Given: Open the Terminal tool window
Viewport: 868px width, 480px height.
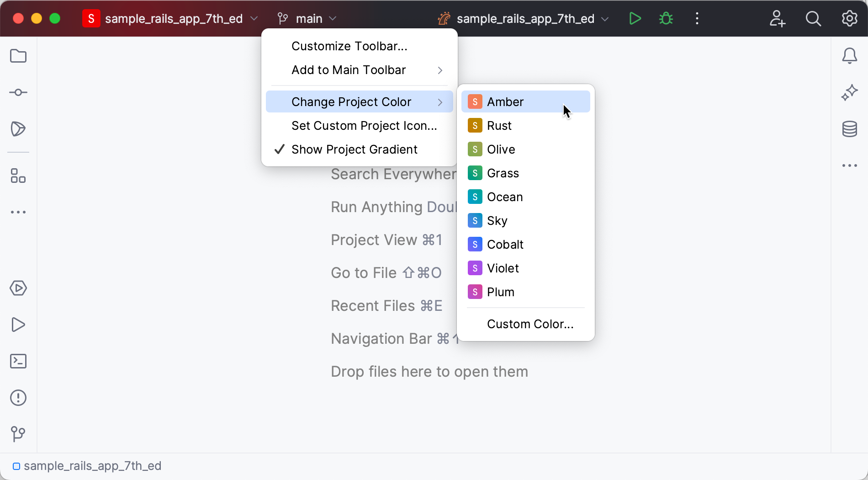Looking at the screenshot, I should click(x=18, y=361).
